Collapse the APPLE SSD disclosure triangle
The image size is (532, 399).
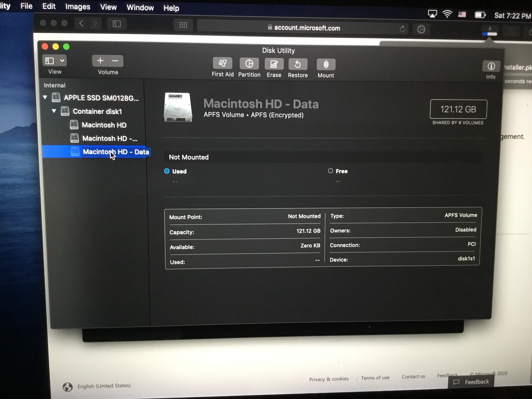[x=45, y=97]
